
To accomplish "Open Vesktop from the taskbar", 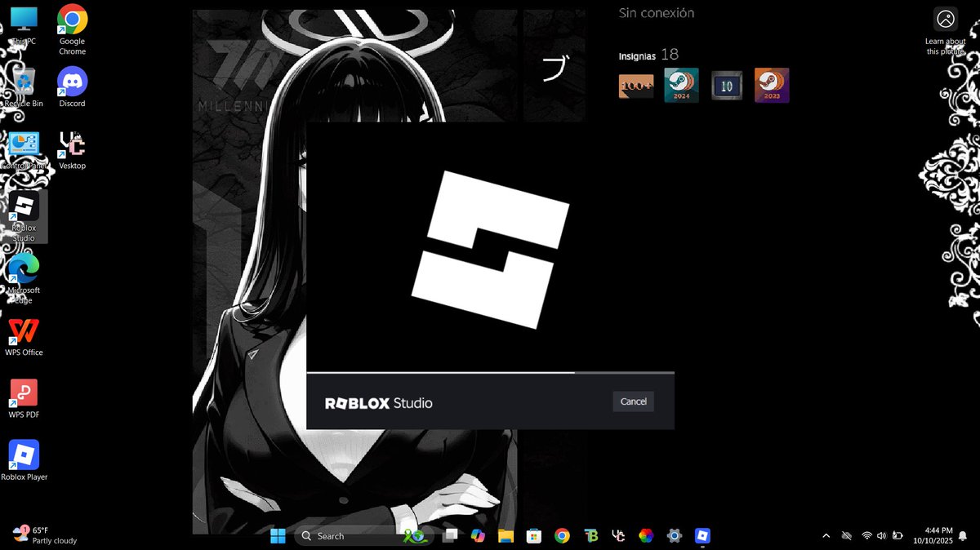I will 618,536.
